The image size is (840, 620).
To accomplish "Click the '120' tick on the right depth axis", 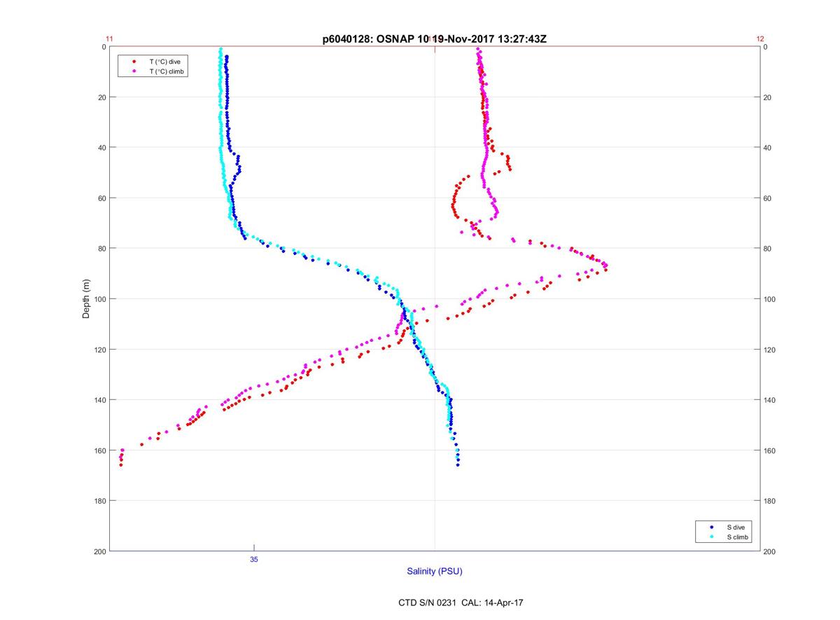I will point(770,350).
